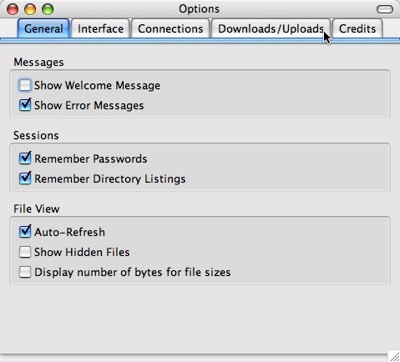400x362 pixels.
Task: Zoom the Options window with green button
Action: [48, 9]
